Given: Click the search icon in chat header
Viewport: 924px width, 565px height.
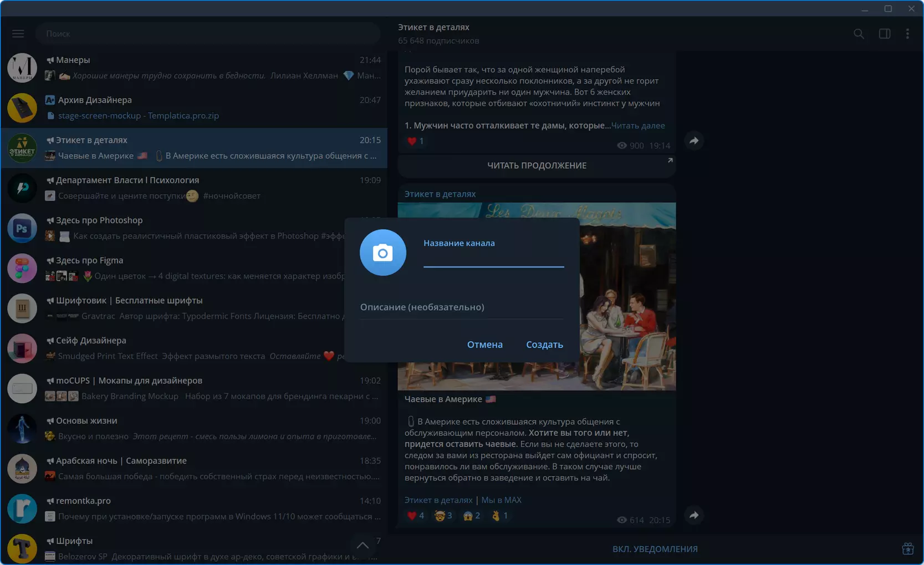Looking at the screenshot, I should point(859,34).
